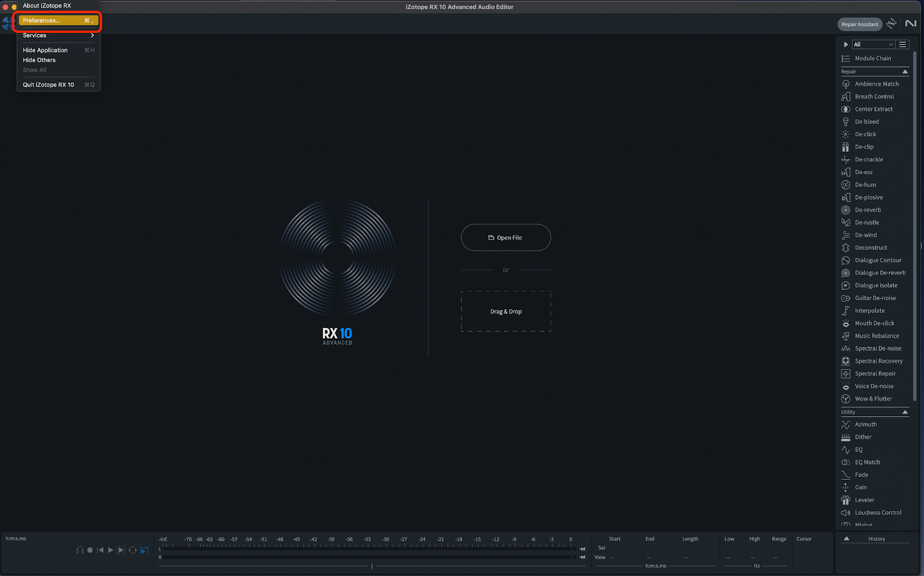
Task: Toggle the headphones output monitoring icon
Action: [80, 550]
